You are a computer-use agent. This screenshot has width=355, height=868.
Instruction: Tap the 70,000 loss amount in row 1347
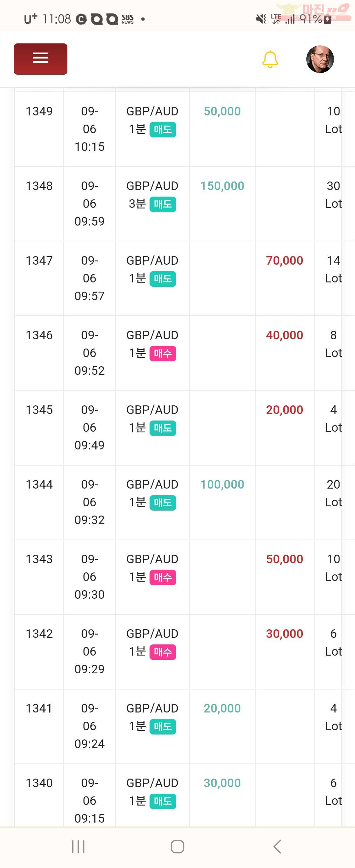pyautogui.click(x=285, y=260)
